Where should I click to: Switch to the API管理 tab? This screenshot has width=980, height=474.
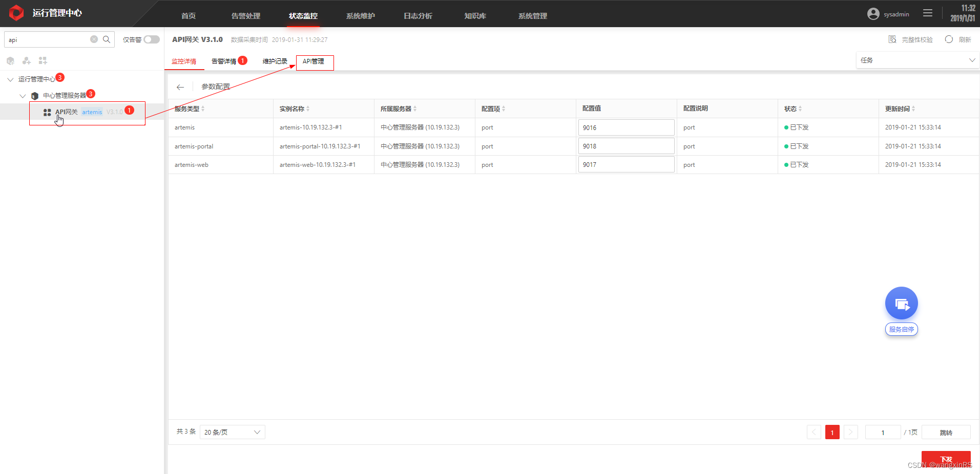tap(314, 61)
